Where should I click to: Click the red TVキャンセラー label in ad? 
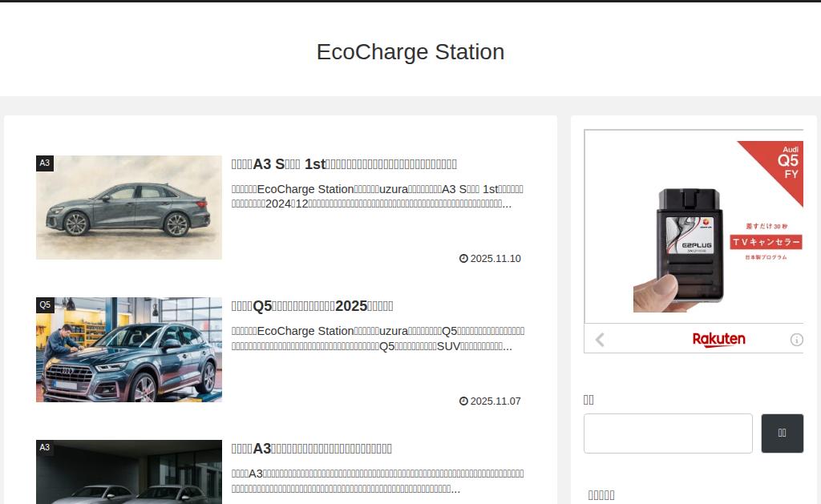click(x=766, y=242)
